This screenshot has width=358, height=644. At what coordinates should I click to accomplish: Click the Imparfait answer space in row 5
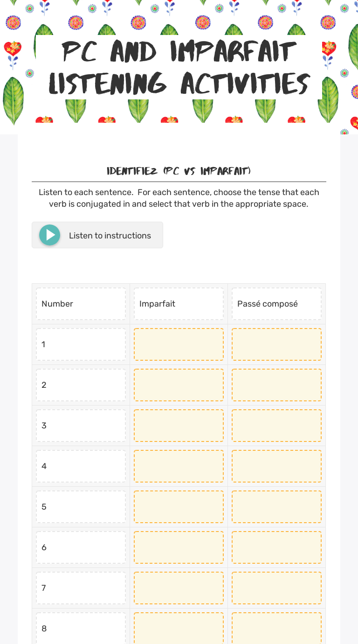click(179, 507)
